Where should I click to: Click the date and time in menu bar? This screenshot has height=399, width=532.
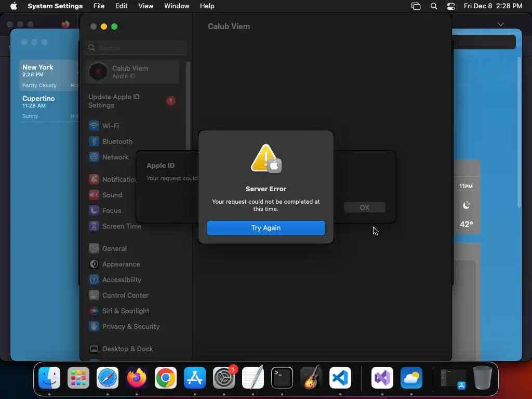click(493, 6)
